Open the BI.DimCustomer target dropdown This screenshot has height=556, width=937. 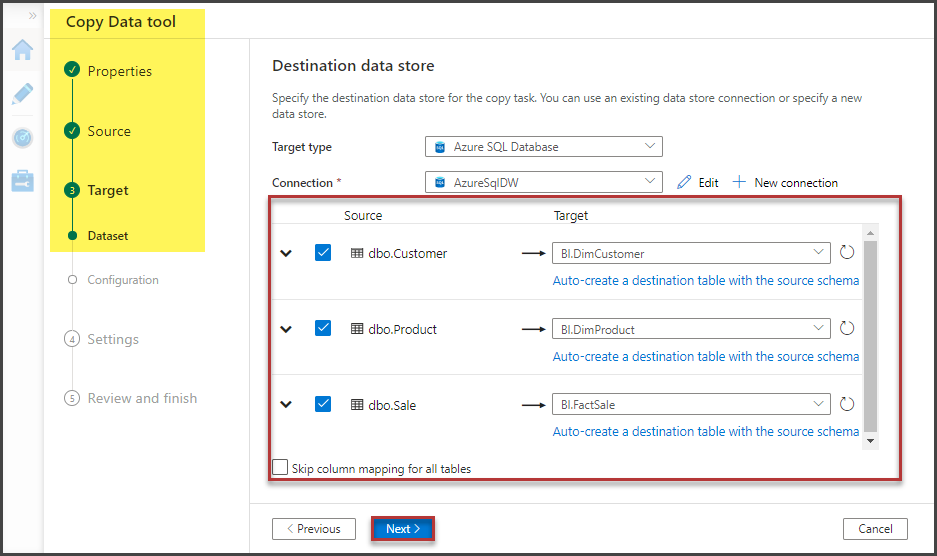691,253
